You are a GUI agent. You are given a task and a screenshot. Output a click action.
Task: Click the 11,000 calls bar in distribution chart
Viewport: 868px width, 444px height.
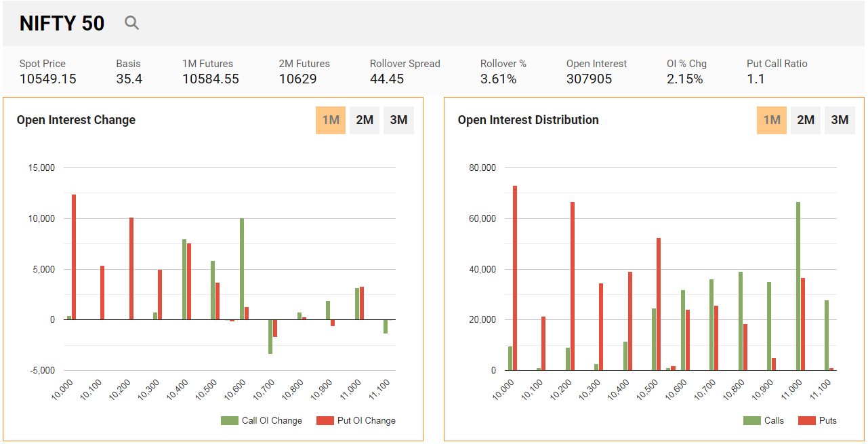coord(798,286)
